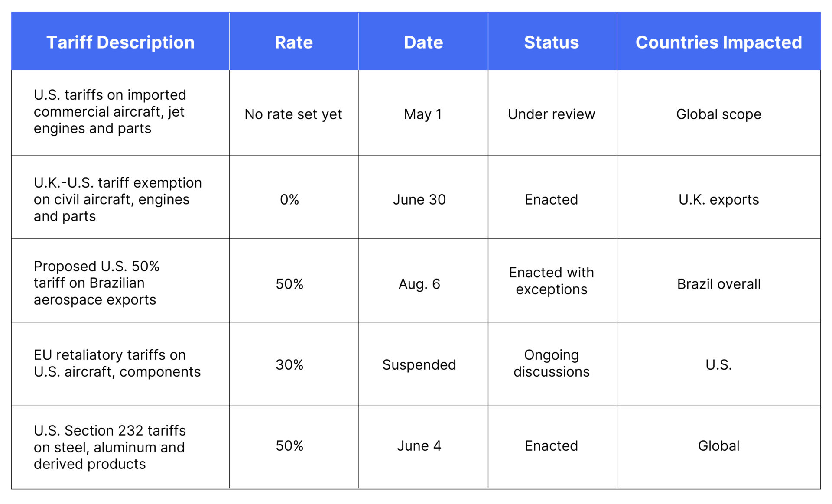
Task: Click the 'No rate set yet' cell
Action: click(293, 114)
